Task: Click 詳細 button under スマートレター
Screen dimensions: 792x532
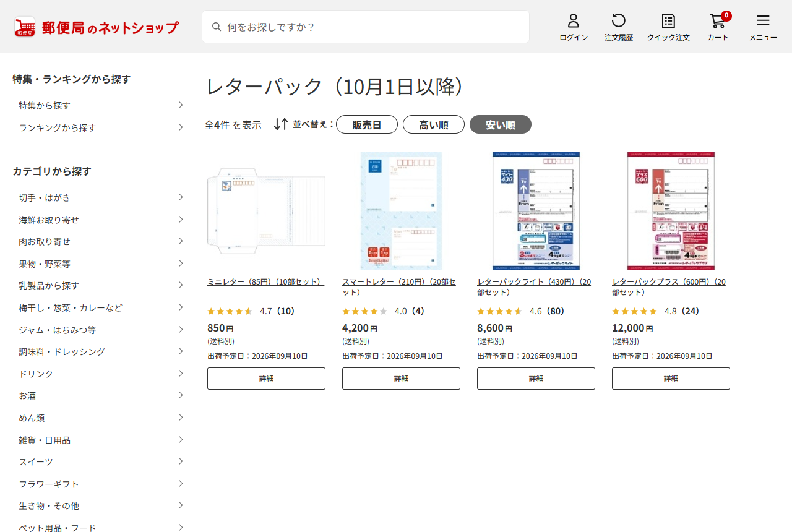Action: [401, 379]
